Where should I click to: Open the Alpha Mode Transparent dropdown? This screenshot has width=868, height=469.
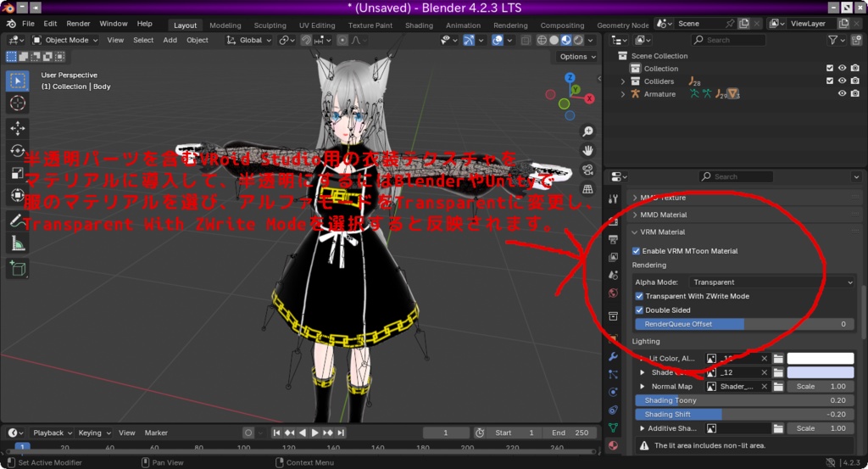point(771,282)
